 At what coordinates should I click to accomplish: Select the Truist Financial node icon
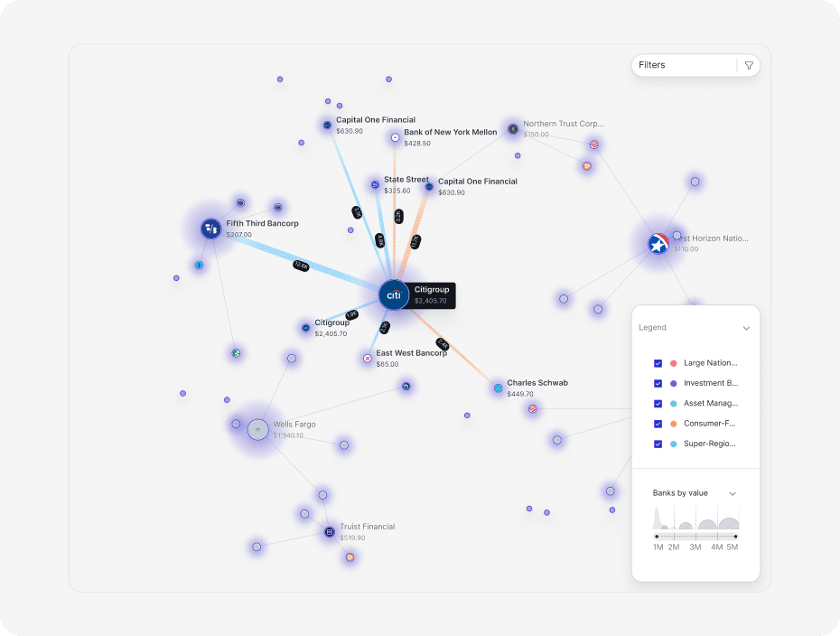[331, 532]
